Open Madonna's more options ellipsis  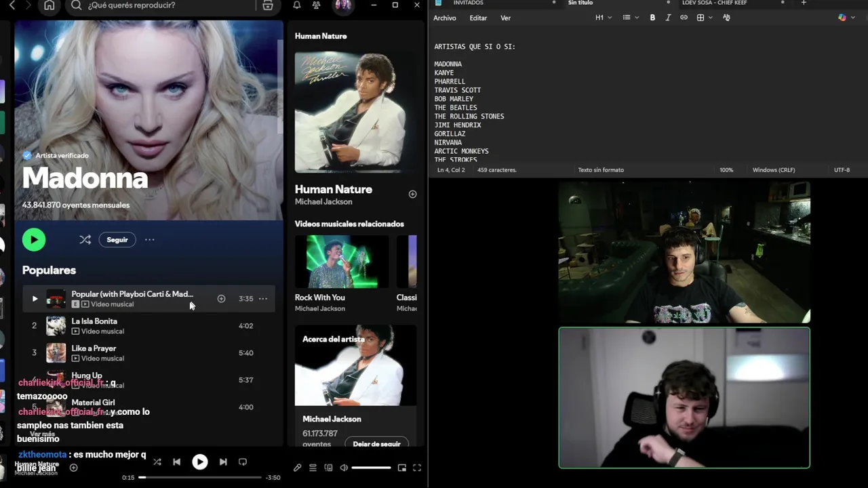click(150, 240)
